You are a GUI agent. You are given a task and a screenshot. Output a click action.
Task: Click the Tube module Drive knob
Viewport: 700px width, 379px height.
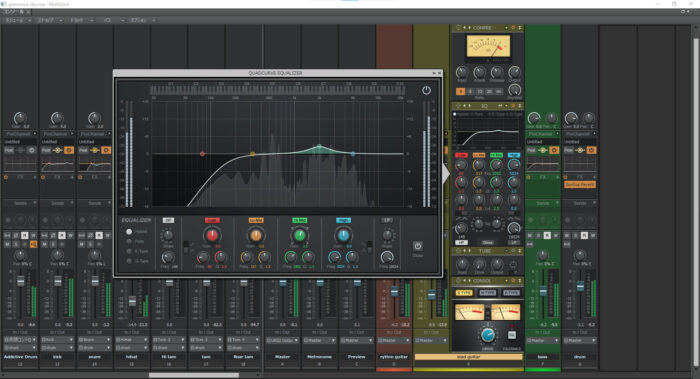click(x=479, y=264)
